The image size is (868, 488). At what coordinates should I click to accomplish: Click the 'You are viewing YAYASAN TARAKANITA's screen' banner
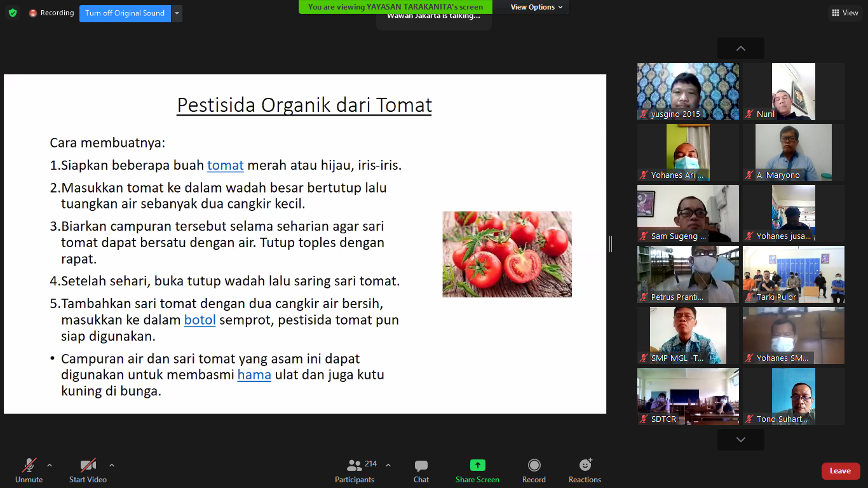pyautogui.click(x=395, y=7)
